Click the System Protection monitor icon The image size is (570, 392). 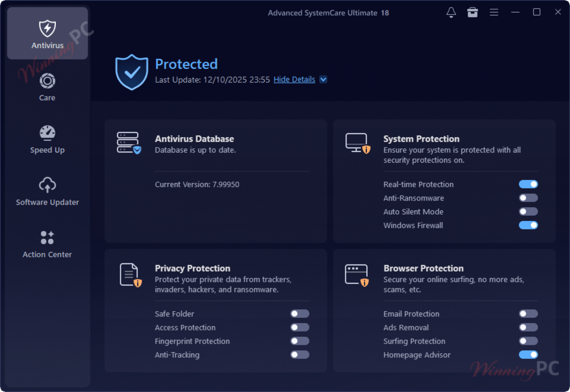point(358,143)
